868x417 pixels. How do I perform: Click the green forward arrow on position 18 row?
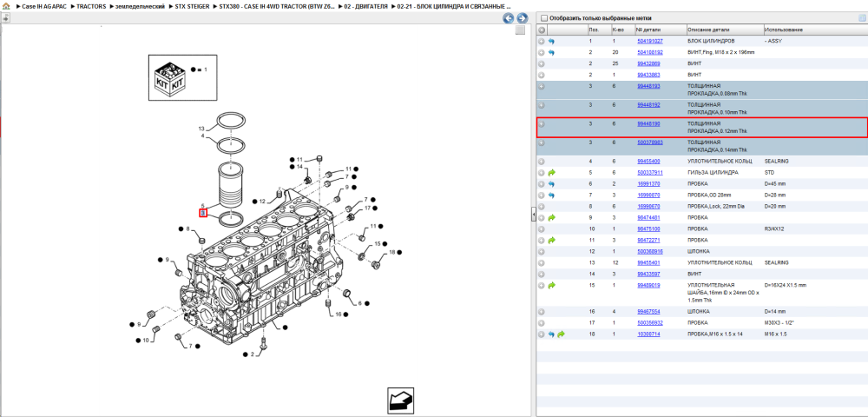point(561,334)
